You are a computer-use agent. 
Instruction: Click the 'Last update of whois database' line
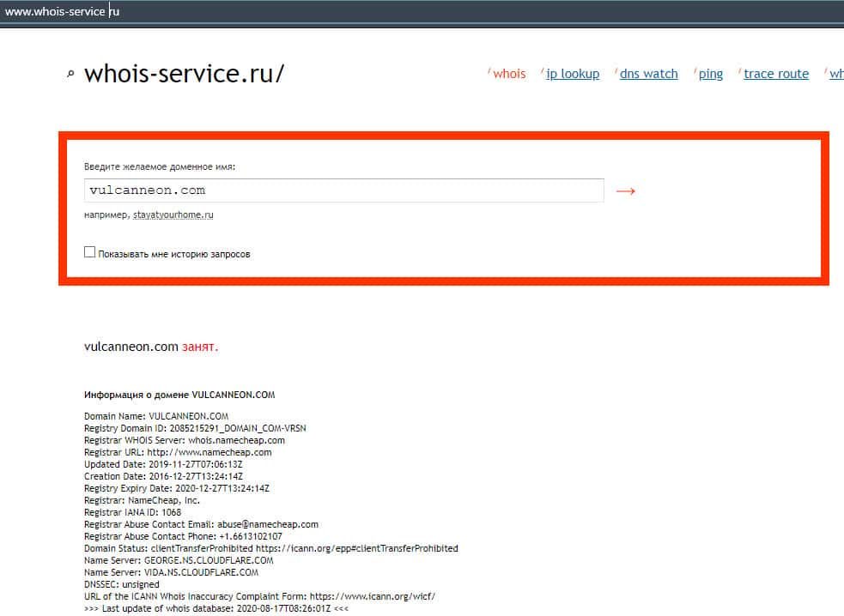(216, 608)
